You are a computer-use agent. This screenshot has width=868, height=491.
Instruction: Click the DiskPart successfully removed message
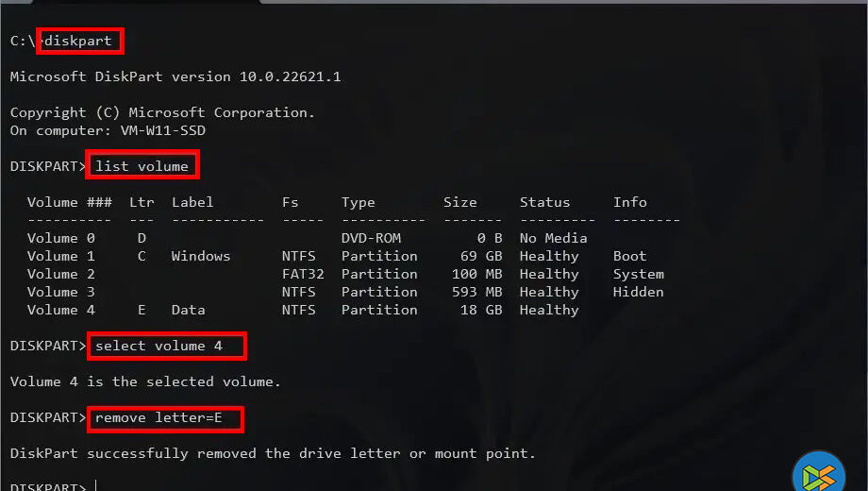click(272, 453)
